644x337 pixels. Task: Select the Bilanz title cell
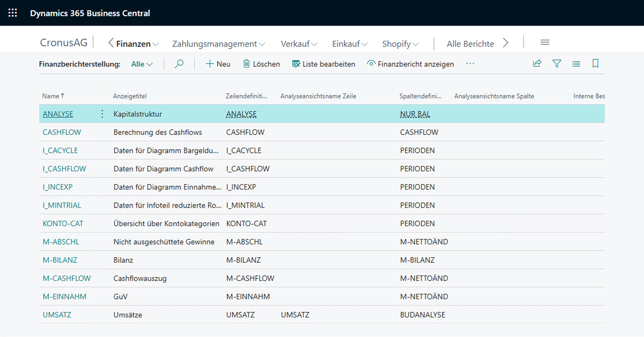coord(123,260)
